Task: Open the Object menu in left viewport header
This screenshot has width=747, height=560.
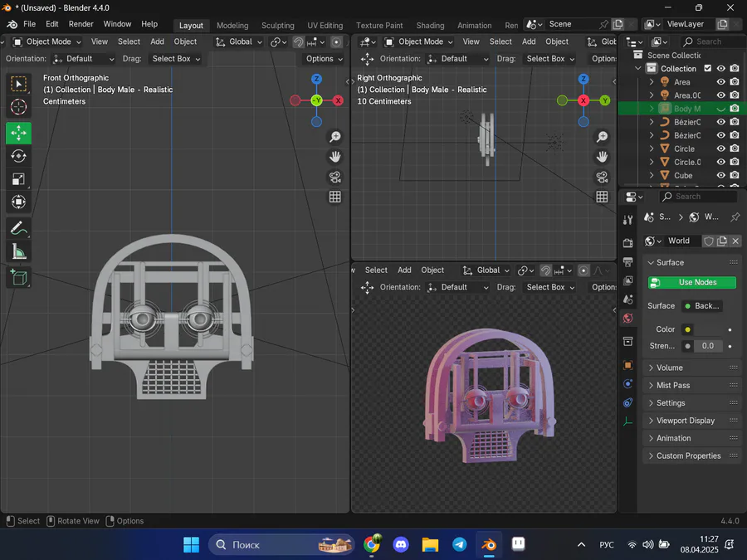Action: [185, 41]
